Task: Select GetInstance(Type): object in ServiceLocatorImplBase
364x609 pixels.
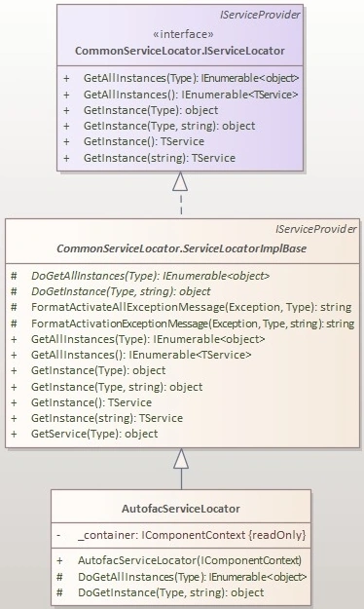Action: pyautogui.click(x=98, y=370)
